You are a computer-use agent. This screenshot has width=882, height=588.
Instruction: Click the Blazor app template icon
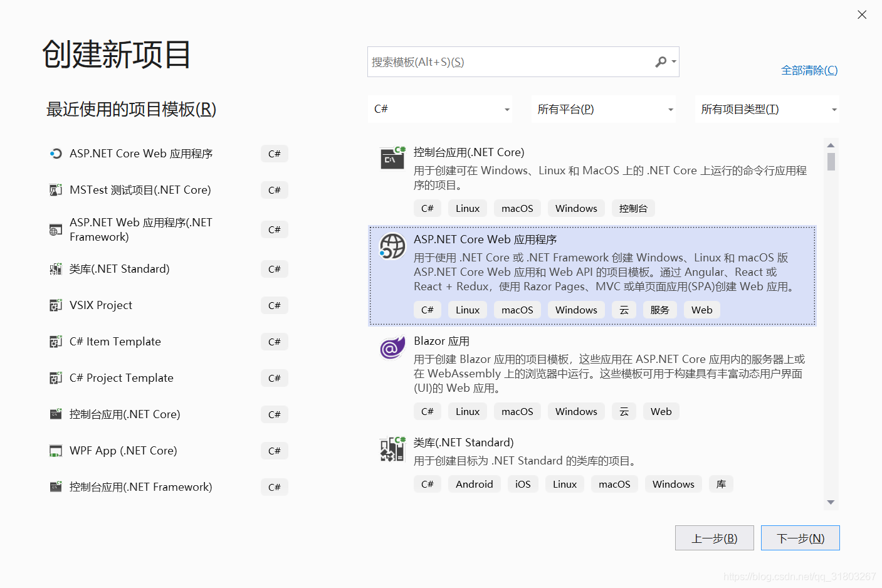[x=392, y=347]
